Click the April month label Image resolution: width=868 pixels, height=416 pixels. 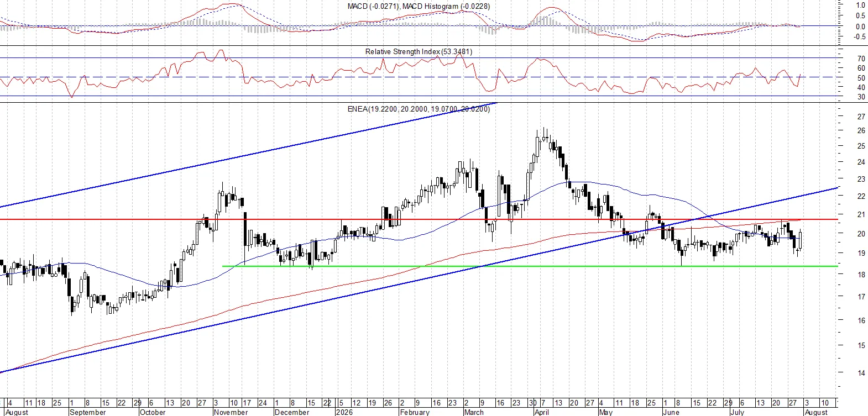tap(542, 412)
